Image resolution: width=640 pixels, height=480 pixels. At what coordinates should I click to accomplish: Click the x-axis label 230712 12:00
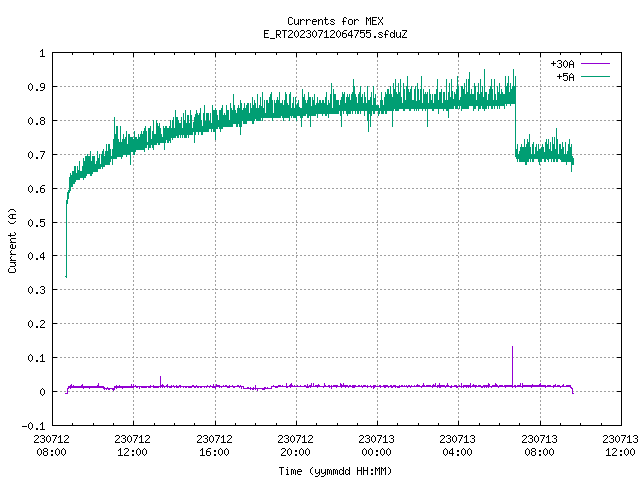click(x=132, y=445)
